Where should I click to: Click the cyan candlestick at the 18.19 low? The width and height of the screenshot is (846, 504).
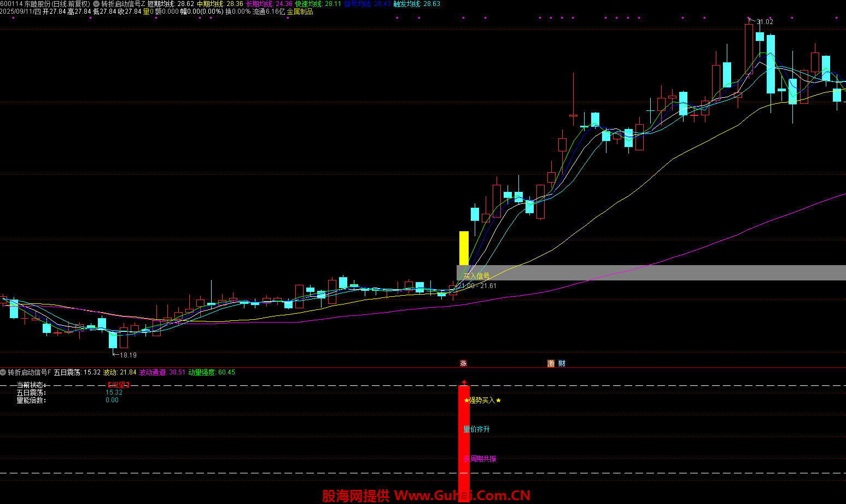click(113, 339)
